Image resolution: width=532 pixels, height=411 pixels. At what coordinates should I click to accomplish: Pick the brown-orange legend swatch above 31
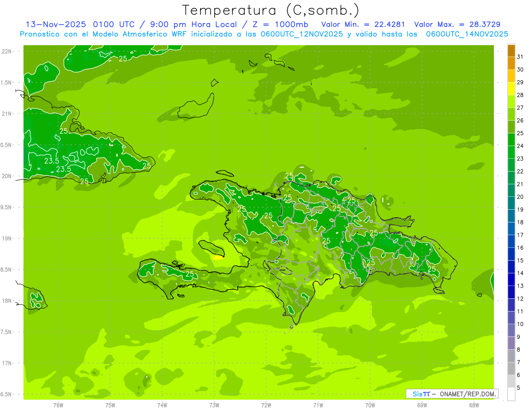pos(511,51)
